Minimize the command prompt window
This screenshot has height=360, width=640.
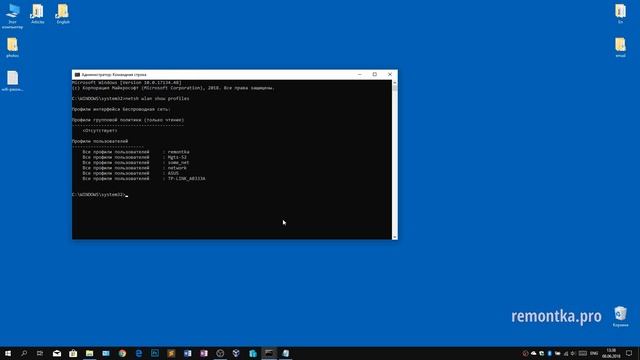(x=360, y=75)
